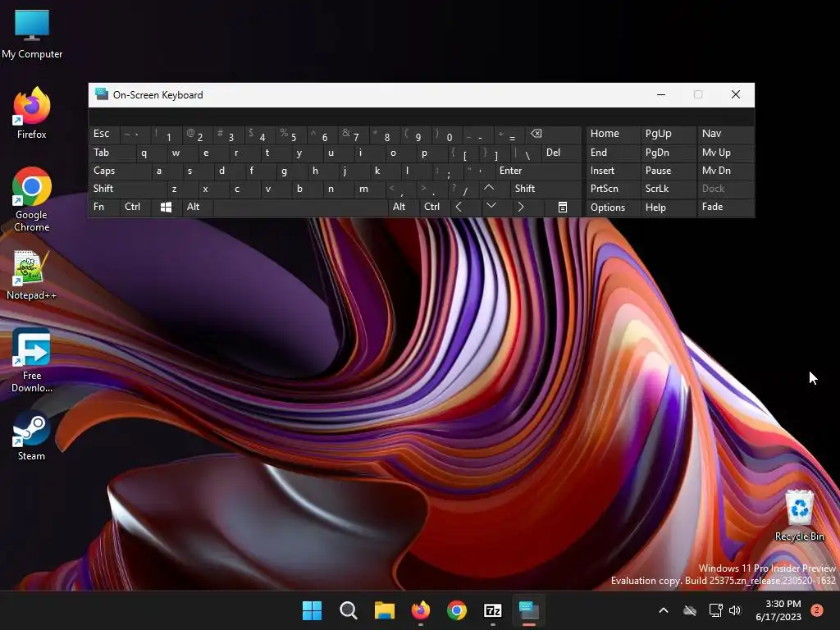The image size is (840, 630).
Task: Select the Steam desktop shortcut
Action: tap(32, 436)
